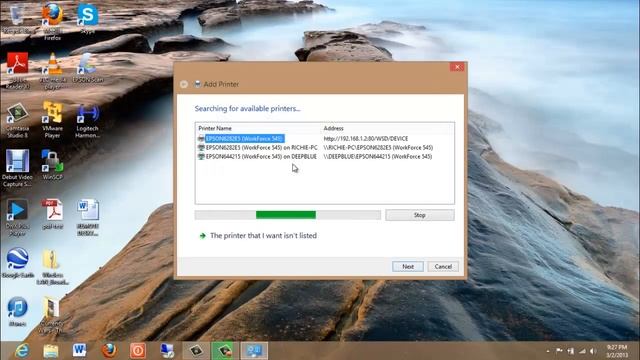The height and width of the screenshot is (360, 640).
Task: Show hidden system tray icons
Action: point(547,351)
